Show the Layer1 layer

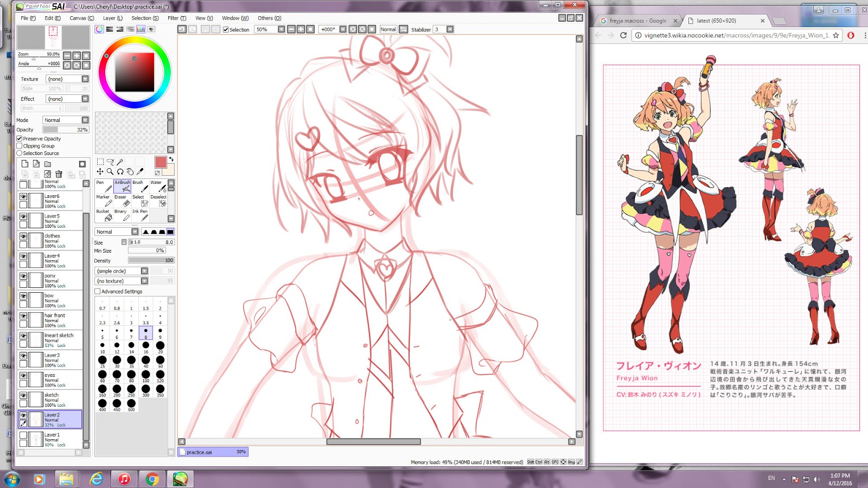23,435
